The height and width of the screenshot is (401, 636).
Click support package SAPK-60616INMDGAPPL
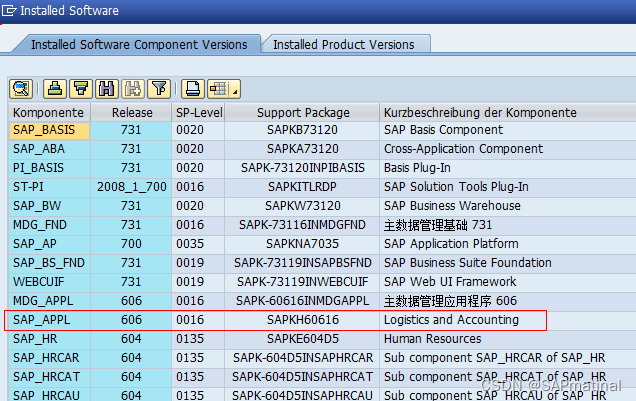[x=303, y=301]
